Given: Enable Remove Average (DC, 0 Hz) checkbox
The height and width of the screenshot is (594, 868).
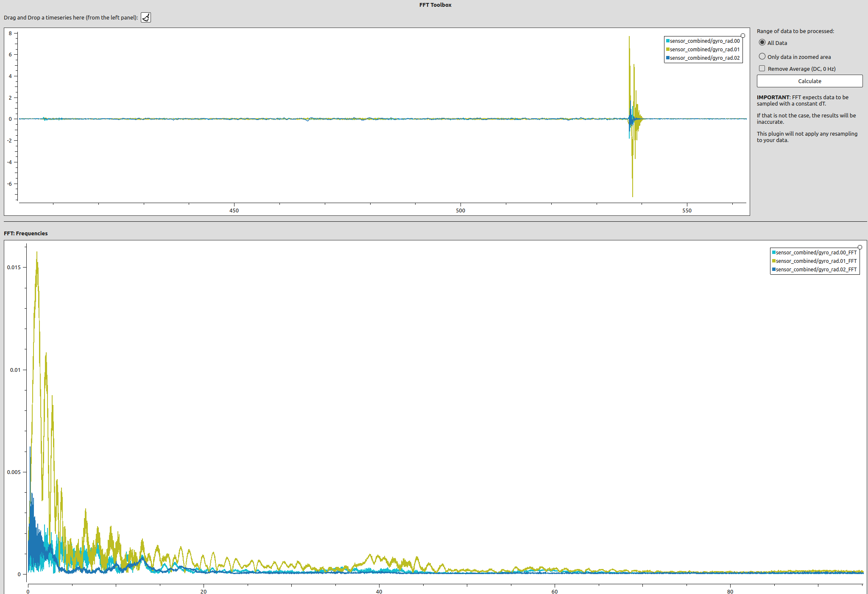Looking at the screenshot, I should click(x=762, y=69).
